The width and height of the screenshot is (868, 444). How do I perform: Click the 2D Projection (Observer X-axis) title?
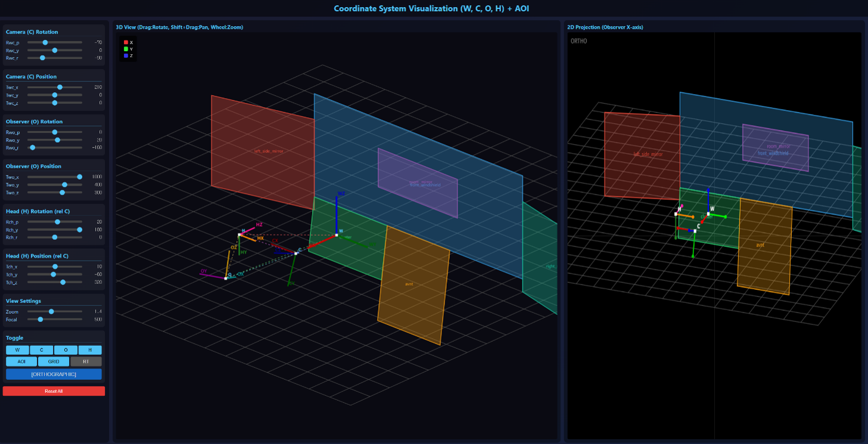click(605, 27)
